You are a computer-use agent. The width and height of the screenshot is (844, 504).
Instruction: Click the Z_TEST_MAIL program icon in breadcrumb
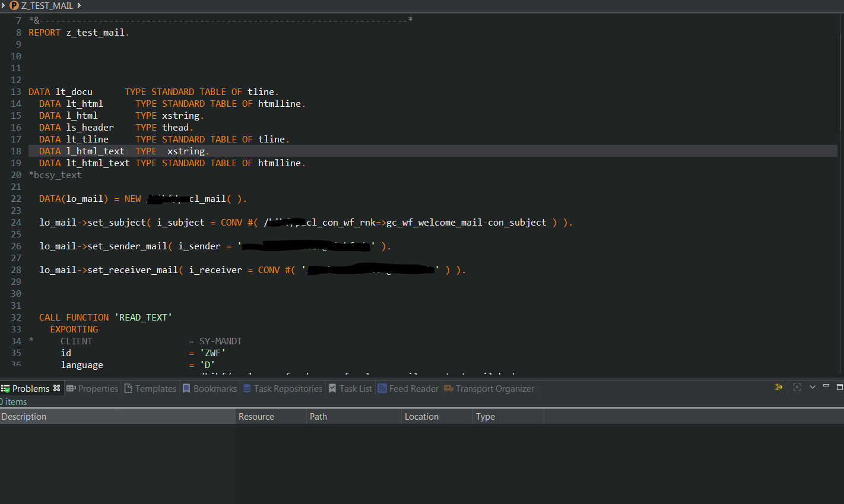[x=14, y=6]
